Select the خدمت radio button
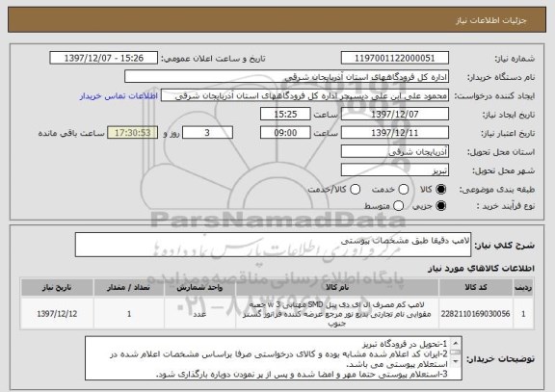Viewport: 555px width, 392px height. point(404,190)
